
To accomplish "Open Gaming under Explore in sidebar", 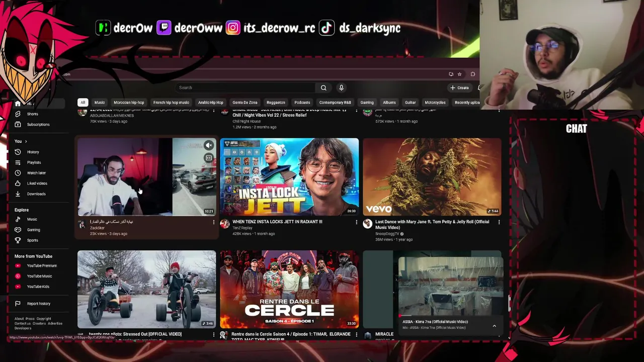I will pos(33,230).
